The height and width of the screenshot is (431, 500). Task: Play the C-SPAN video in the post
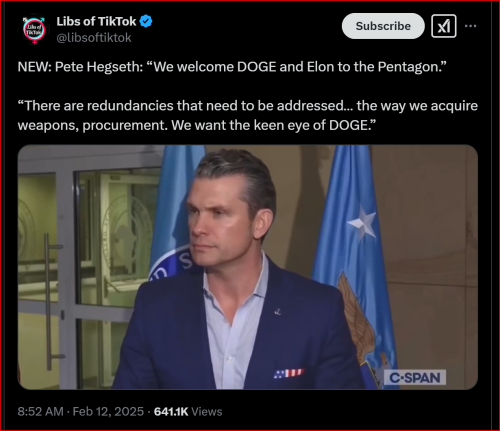(x=248, y=267)
